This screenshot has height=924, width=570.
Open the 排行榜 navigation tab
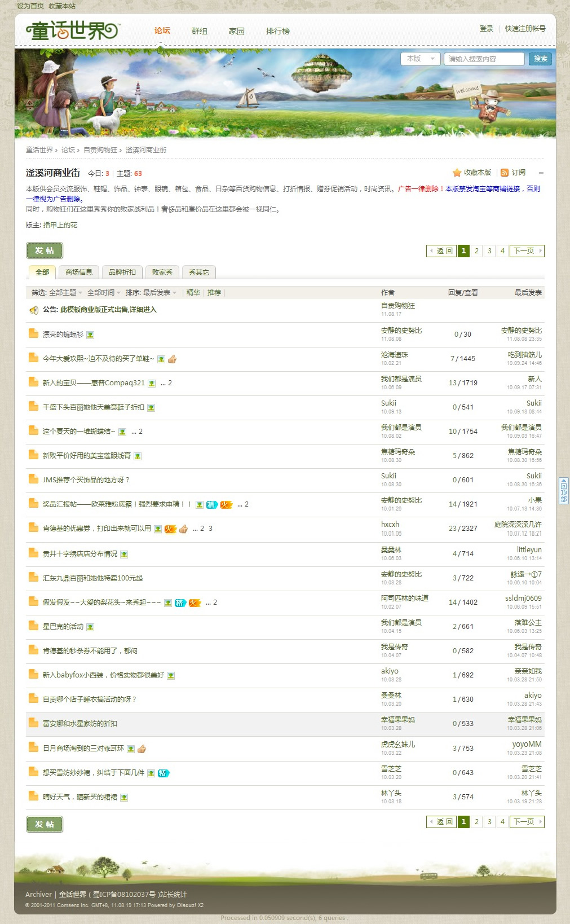pos(278,31)
